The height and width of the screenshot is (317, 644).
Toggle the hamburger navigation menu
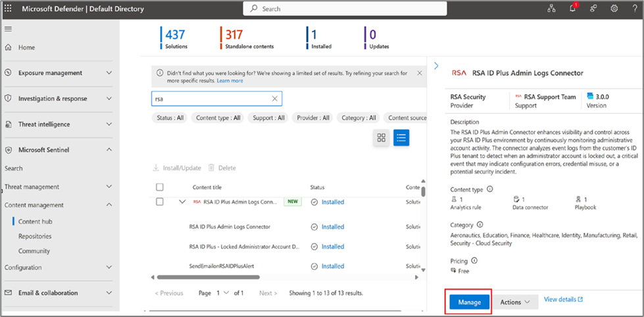coord(9,29)
